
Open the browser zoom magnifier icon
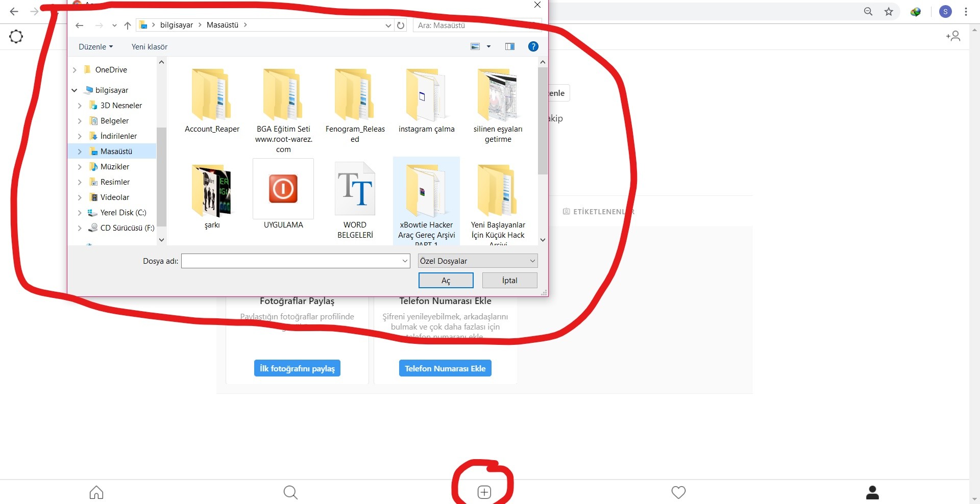pos(868,11)
